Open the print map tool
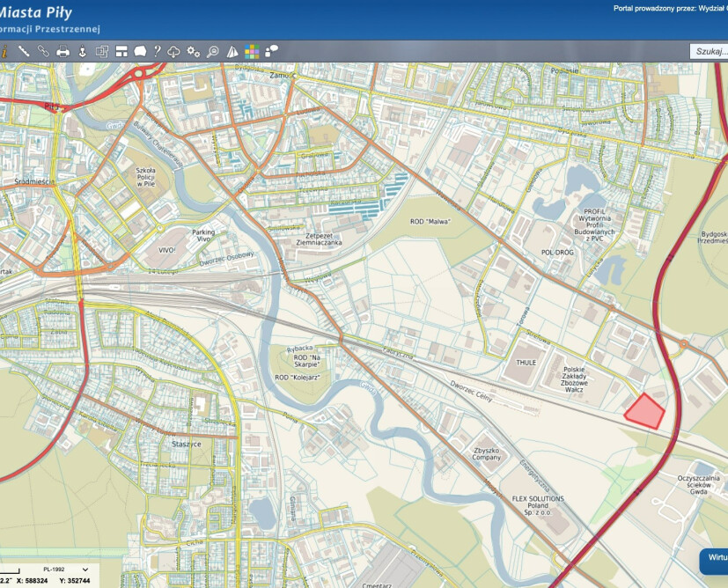Viewport: 728px width, 588px height. pos(63,51)
